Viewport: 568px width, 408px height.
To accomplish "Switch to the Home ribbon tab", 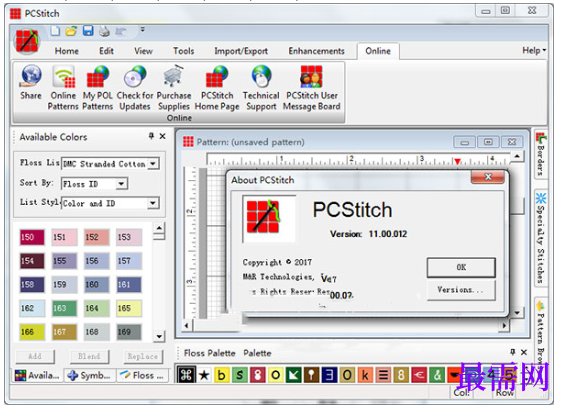I will click(x=67, y=51).
